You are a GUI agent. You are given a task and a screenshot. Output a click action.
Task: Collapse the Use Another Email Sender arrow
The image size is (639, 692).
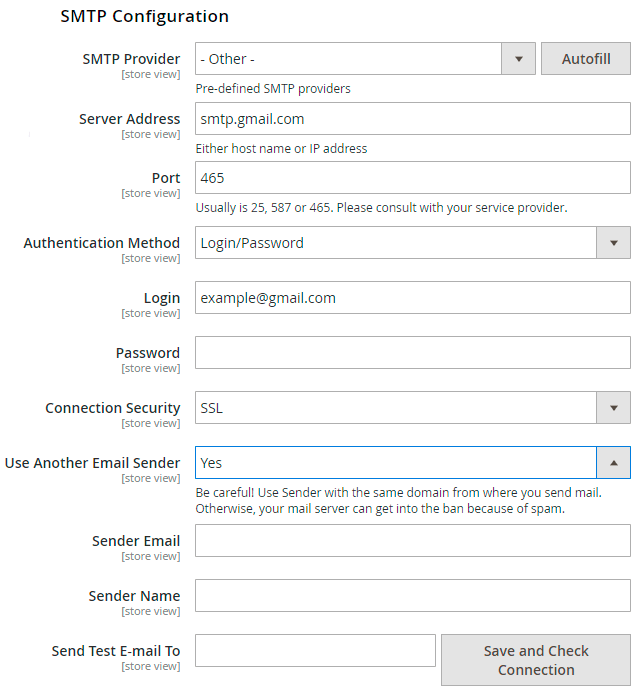(x=613, y=462)
